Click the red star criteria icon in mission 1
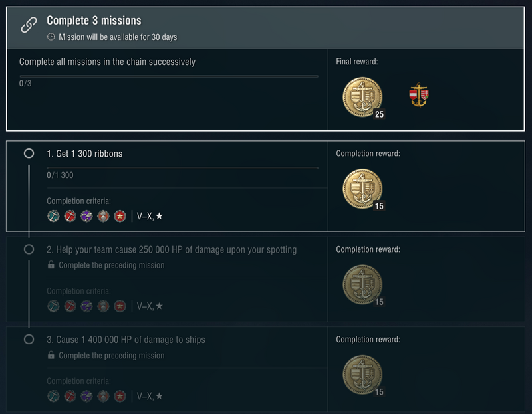532x414 pixels. [120, 216]
